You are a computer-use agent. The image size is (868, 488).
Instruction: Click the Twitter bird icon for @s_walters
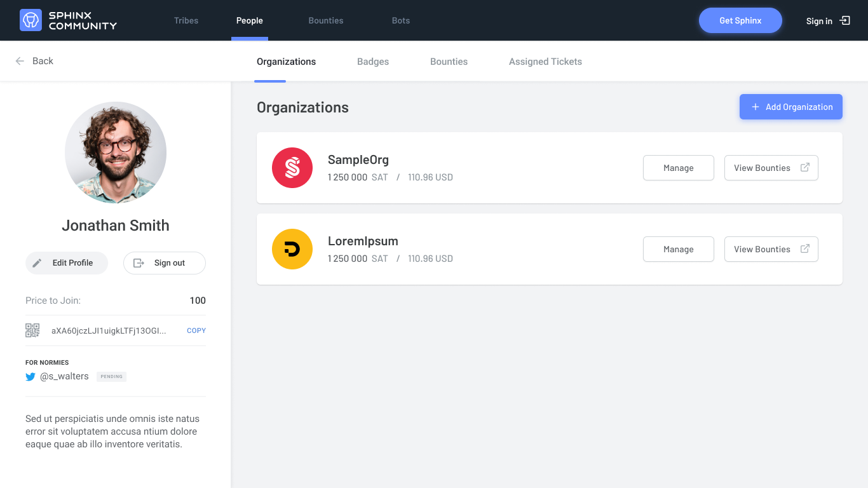(x=30, y=376)
